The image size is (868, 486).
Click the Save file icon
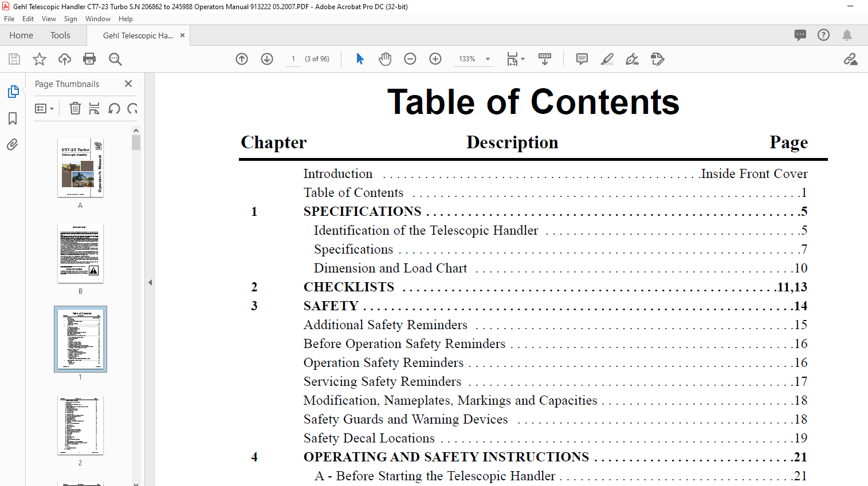[14, 59]
